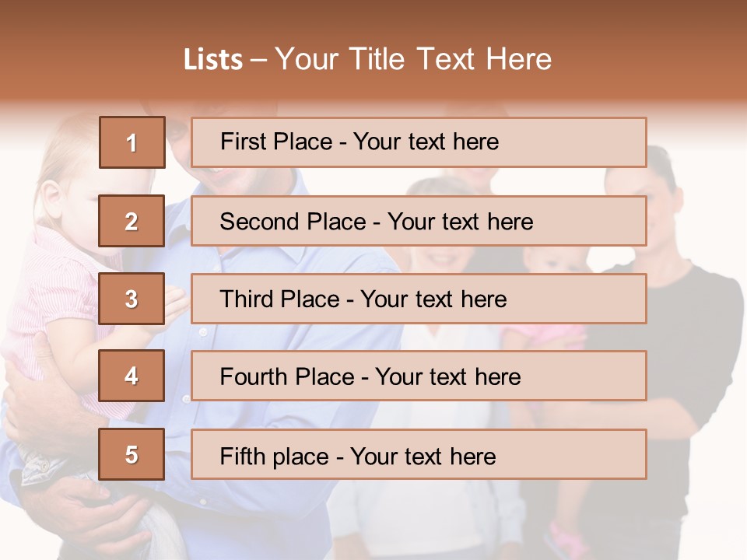Select the number 4 list box

[x=132, y=376]
